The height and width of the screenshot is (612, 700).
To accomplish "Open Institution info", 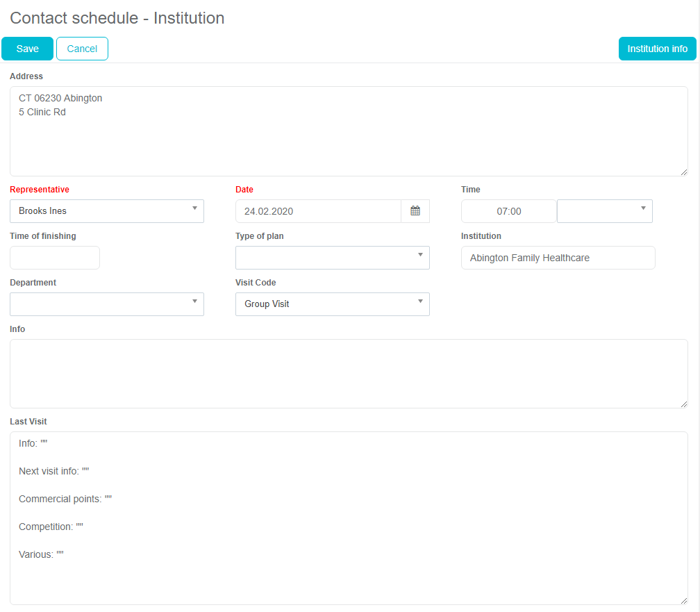I will [657, 49].
